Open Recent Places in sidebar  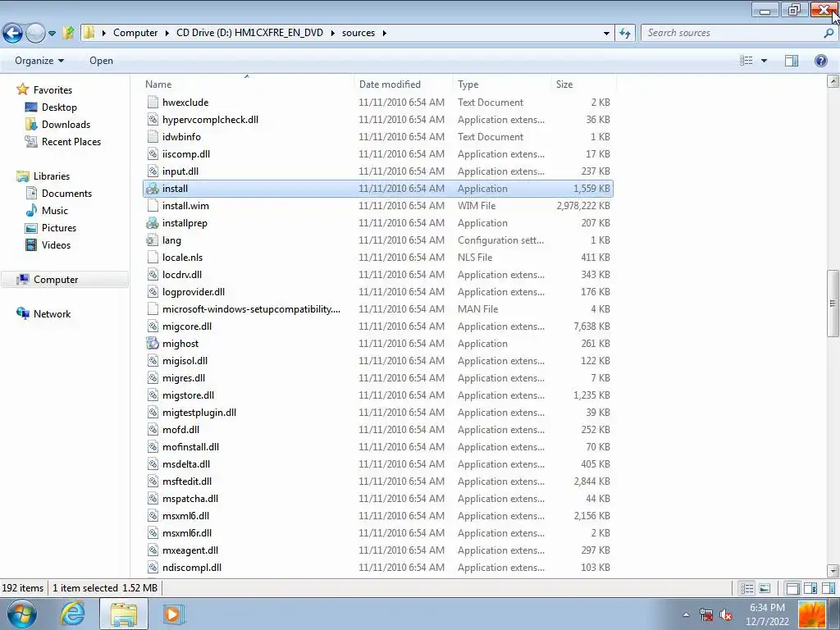[x=71, y=141]
